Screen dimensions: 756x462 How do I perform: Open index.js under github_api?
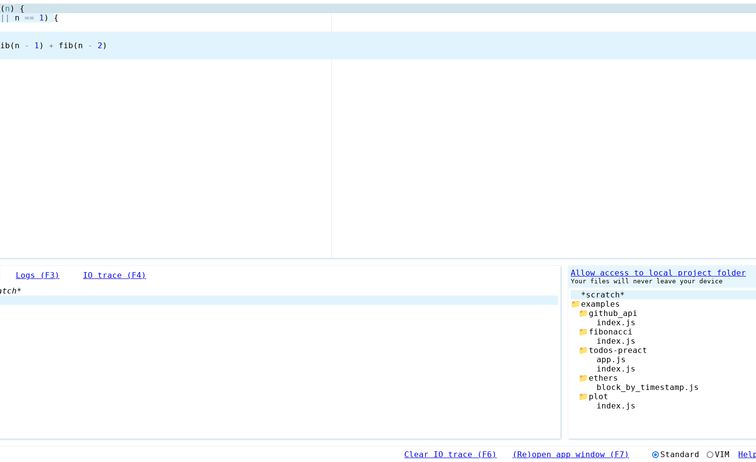click(615, 323)
